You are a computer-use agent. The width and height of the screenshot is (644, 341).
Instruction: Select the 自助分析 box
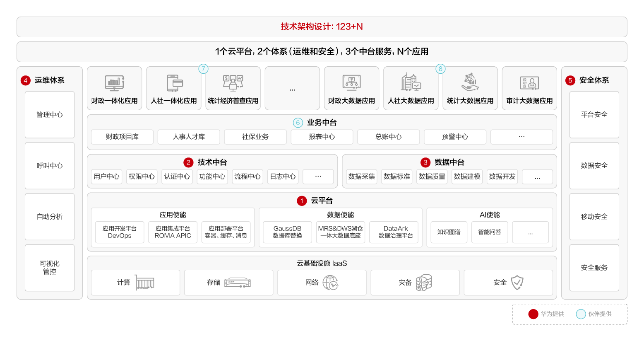[50, 217]
